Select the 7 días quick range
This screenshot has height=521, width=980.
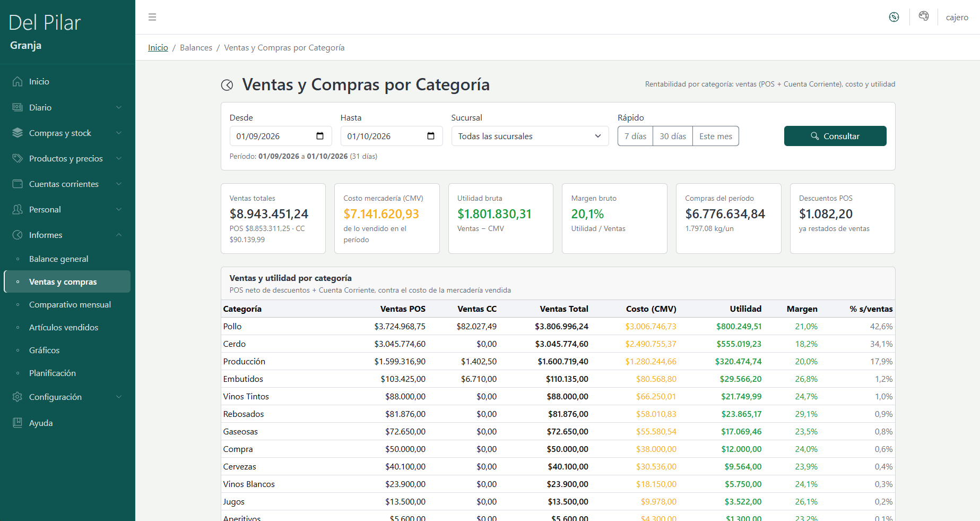pos(635,136)
